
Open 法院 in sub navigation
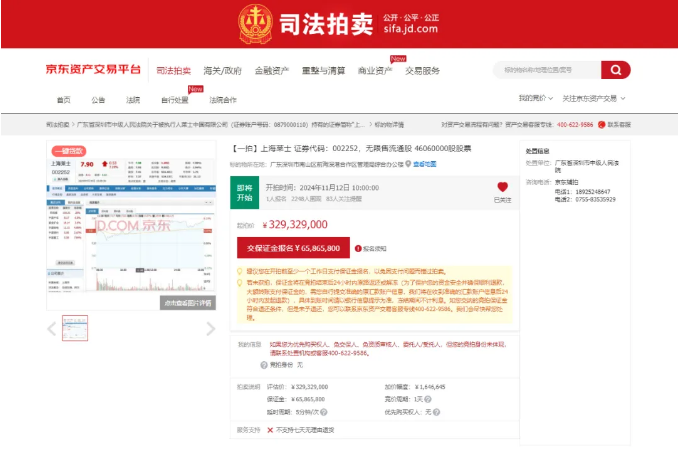click(x=133, y=100)
